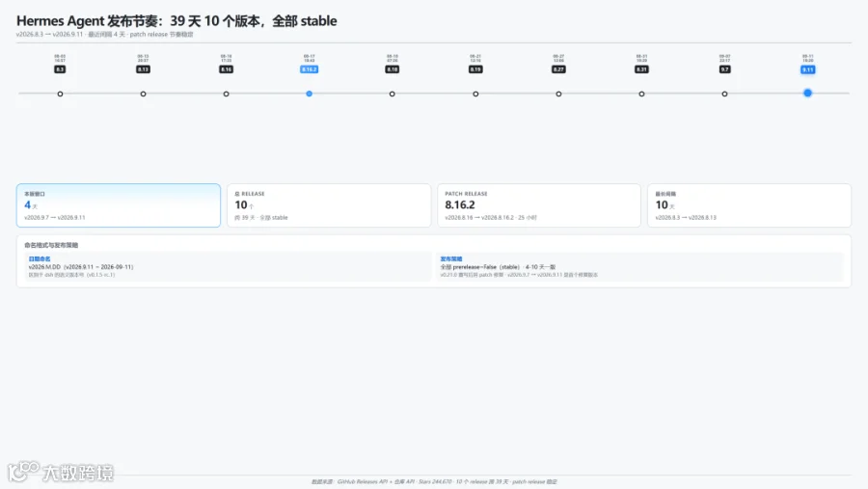Click the '39 天 · 全部 stable' card text
The width and height of the screenshot is (868, 489).
point(260,218)
